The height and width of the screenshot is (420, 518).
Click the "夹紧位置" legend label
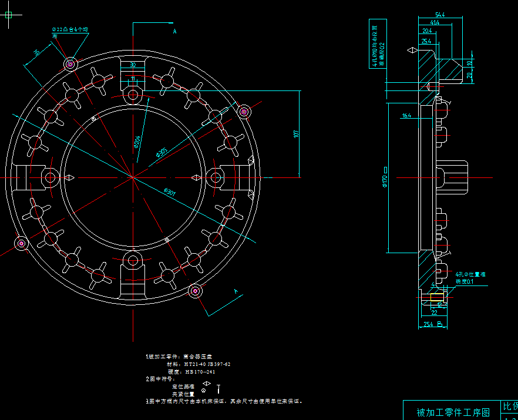(183, 394)
